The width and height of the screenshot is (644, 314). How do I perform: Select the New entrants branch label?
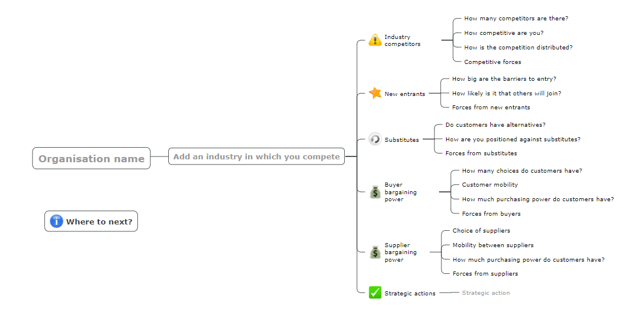click(405, 94)
